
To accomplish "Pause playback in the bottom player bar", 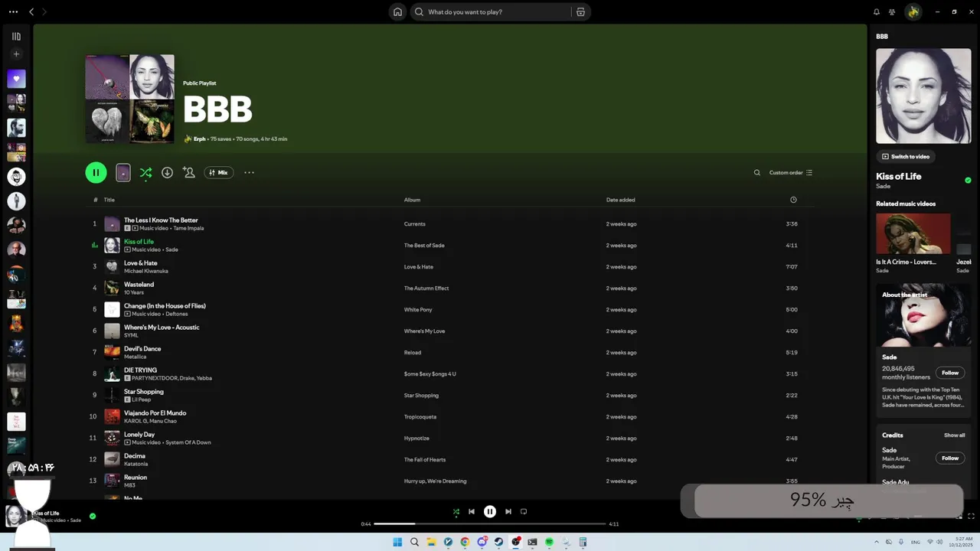I will click(x=490, y=511).
